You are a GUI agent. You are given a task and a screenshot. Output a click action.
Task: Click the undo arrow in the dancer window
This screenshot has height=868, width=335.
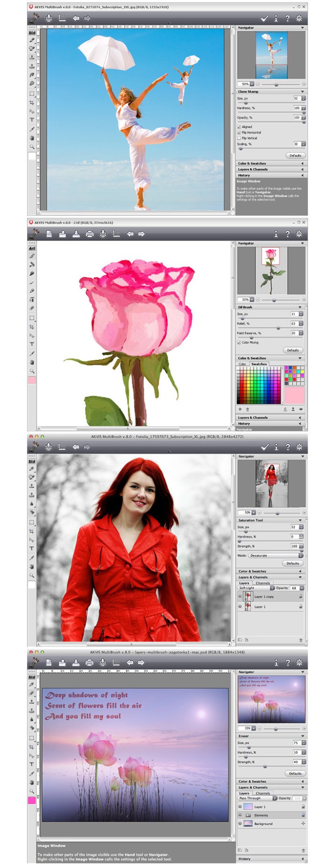click(x=76, y=18)
